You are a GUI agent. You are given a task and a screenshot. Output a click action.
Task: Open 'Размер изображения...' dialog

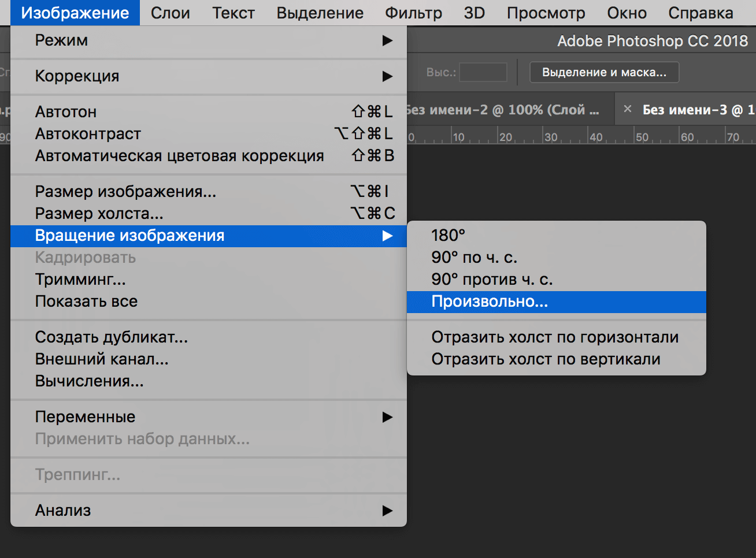coord(125,192)
